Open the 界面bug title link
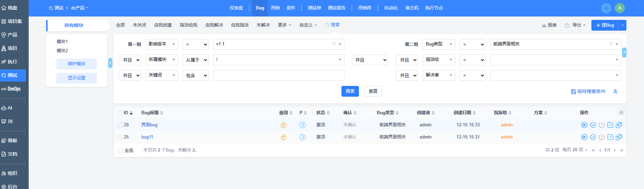644x189 pixels. coord(149,125)
